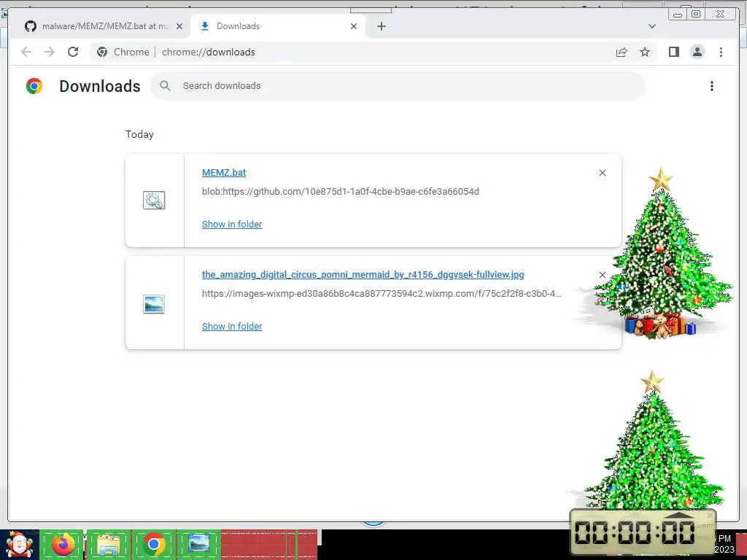Remove MEMZ.bat from the downloads list
Screen dimensions: 747x560
603,173
